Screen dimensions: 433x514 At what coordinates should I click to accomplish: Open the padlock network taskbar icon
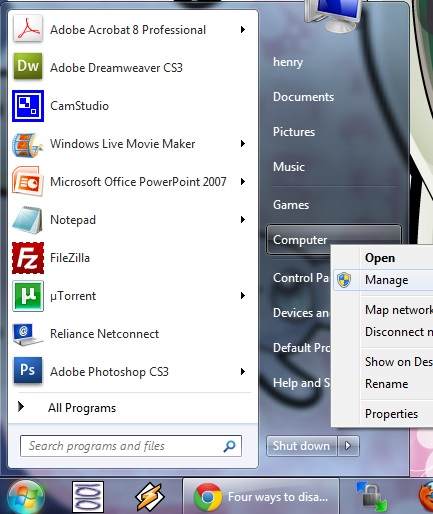pos(372,496)
